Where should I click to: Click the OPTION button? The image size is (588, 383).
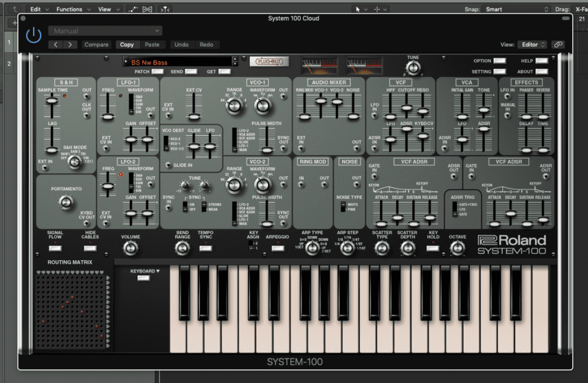point(499,60)
